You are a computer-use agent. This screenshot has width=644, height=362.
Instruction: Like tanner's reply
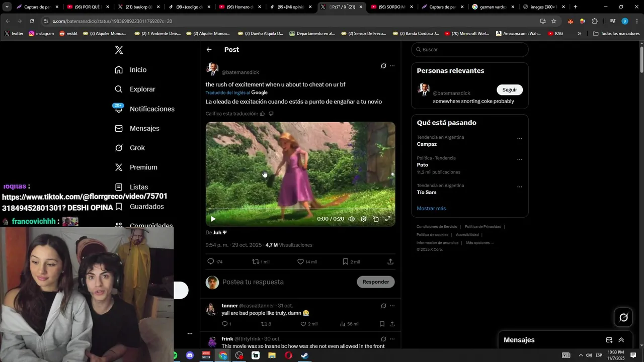309,324
